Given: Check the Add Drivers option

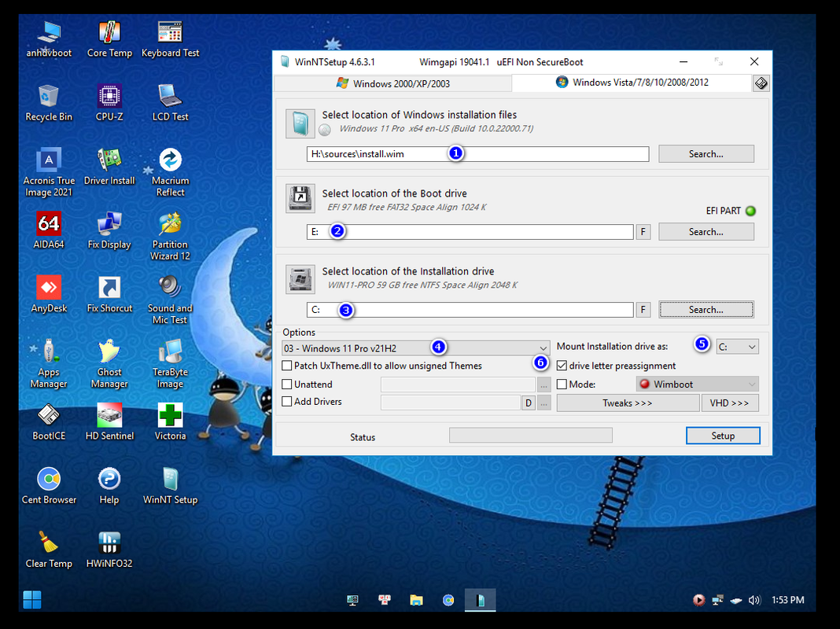Looking at the screenshot, I should [x=286, y=402].
